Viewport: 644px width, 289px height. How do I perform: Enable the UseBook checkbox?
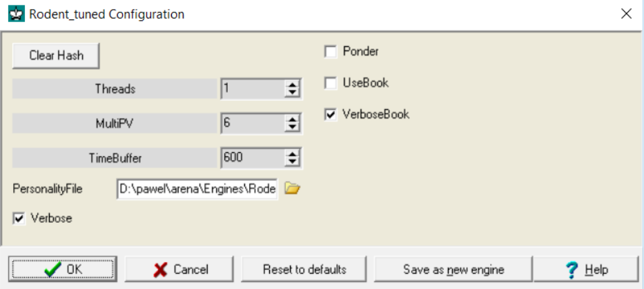pos(330,83)
